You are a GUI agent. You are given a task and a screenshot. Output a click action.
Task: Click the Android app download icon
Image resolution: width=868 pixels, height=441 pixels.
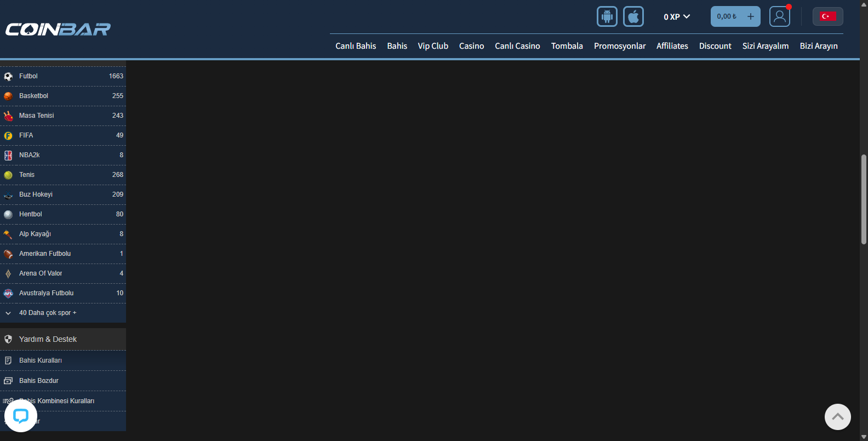(607, 16)
